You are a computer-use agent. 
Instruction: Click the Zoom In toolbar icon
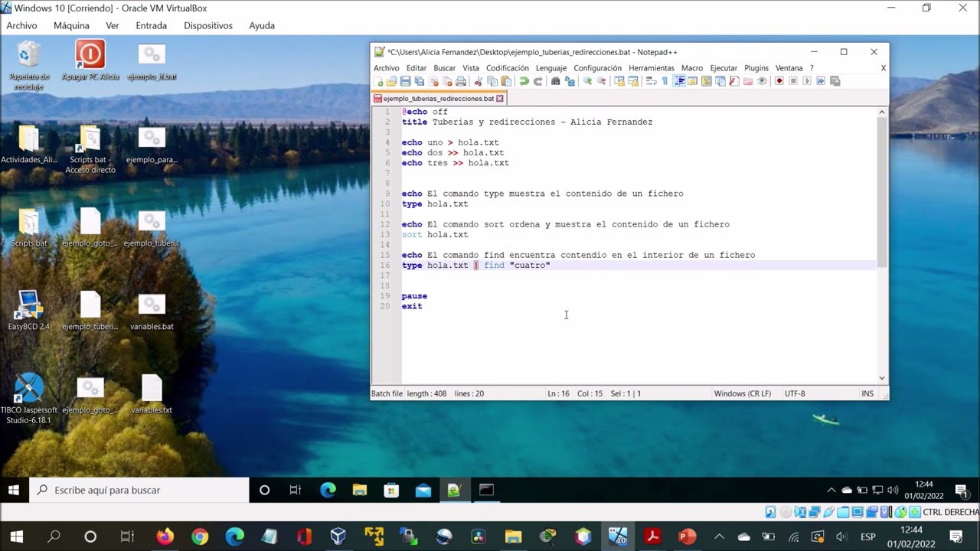(587, 81)
